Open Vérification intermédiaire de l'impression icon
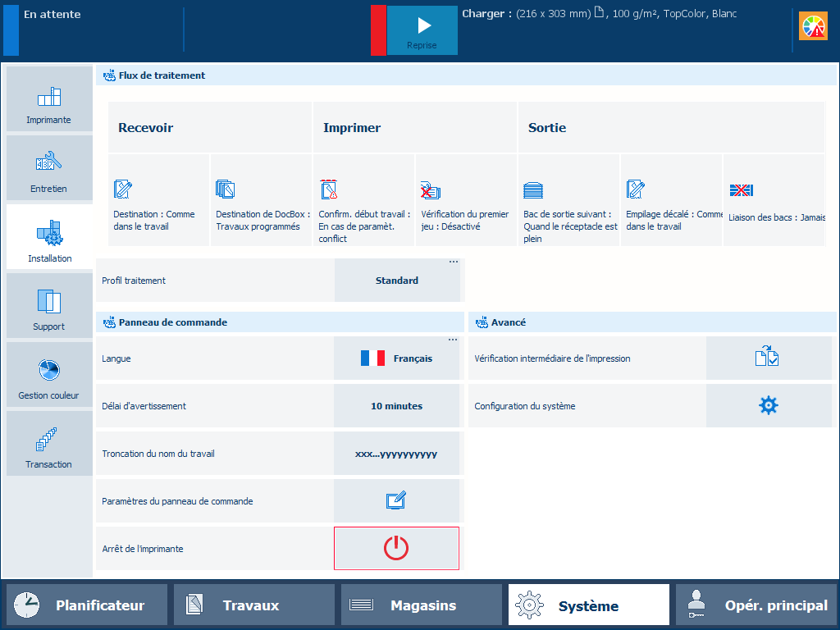This screenshot has width=840, height=630. pos(768,358)
